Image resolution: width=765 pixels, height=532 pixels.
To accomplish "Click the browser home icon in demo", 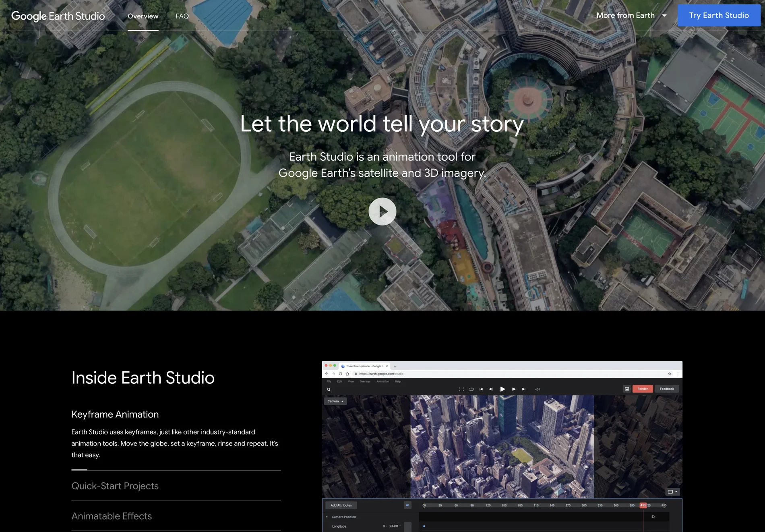I will (x=347, y=374).
